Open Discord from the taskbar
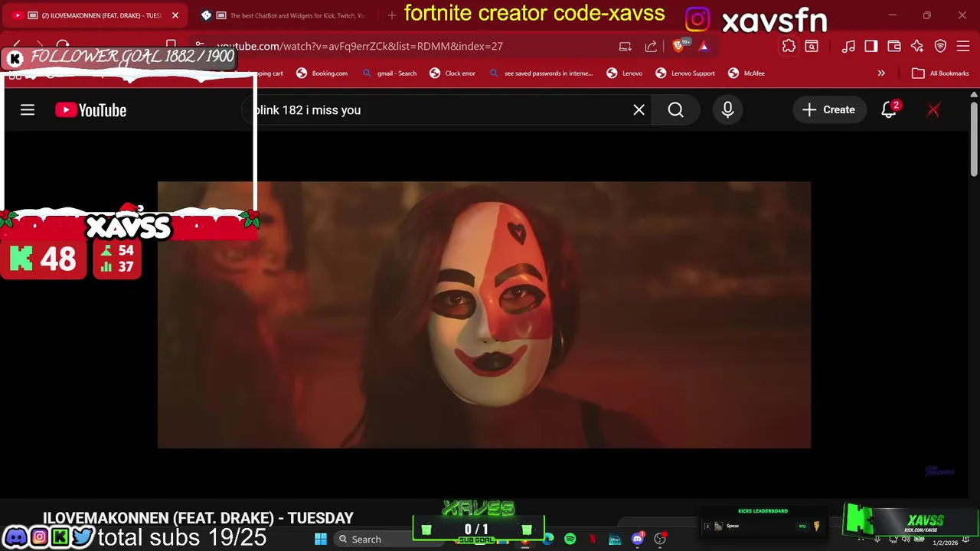The height and width of the screenshot is (551, 980). 637,540
